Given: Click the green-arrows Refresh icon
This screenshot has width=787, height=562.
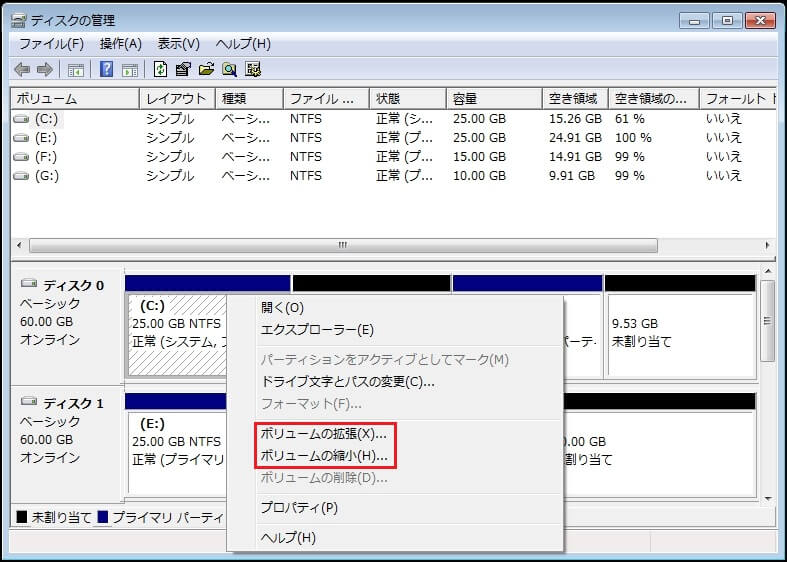Looking at the screenshot, I should [160, 69].
